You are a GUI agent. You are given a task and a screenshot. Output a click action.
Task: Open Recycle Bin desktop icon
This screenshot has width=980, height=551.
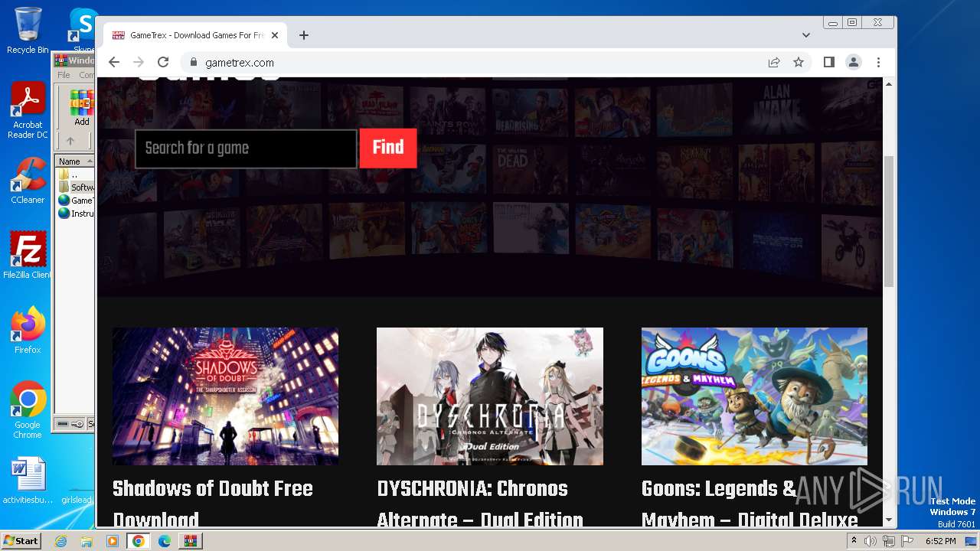click(x=28, y=31)
